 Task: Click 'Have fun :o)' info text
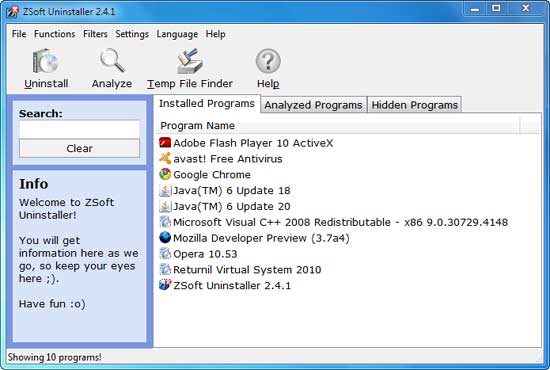(x=52, y=304)
